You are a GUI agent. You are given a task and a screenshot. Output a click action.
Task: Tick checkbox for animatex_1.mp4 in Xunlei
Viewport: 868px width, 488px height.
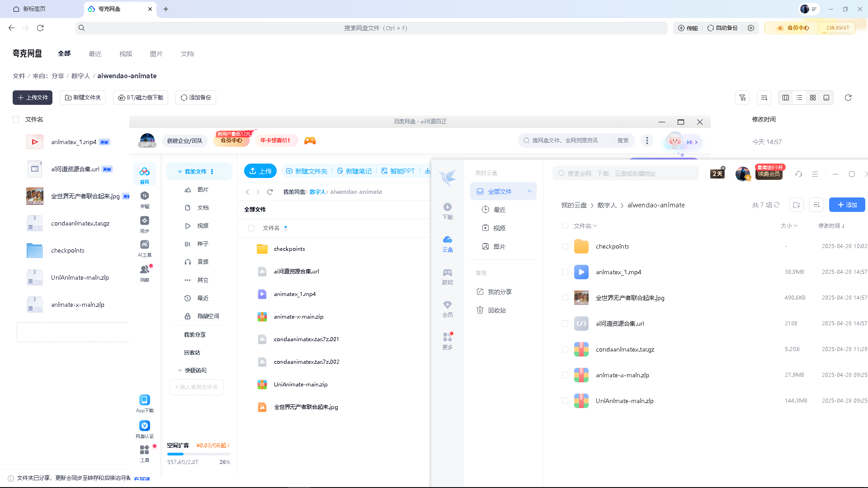pos(565,272)
